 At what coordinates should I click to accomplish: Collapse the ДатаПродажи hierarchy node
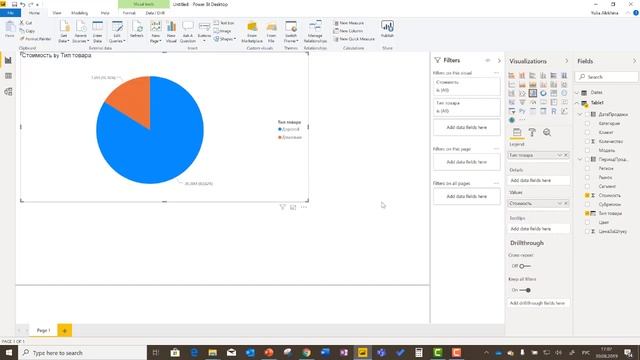pos(580,114)
